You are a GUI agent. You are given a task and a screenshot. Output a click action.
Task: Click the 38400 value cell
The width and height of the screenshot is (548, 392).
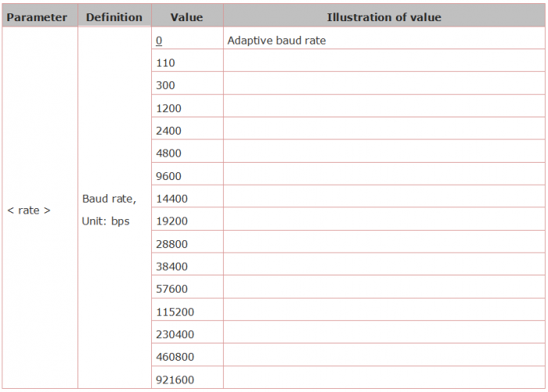(x=171, y=267)
